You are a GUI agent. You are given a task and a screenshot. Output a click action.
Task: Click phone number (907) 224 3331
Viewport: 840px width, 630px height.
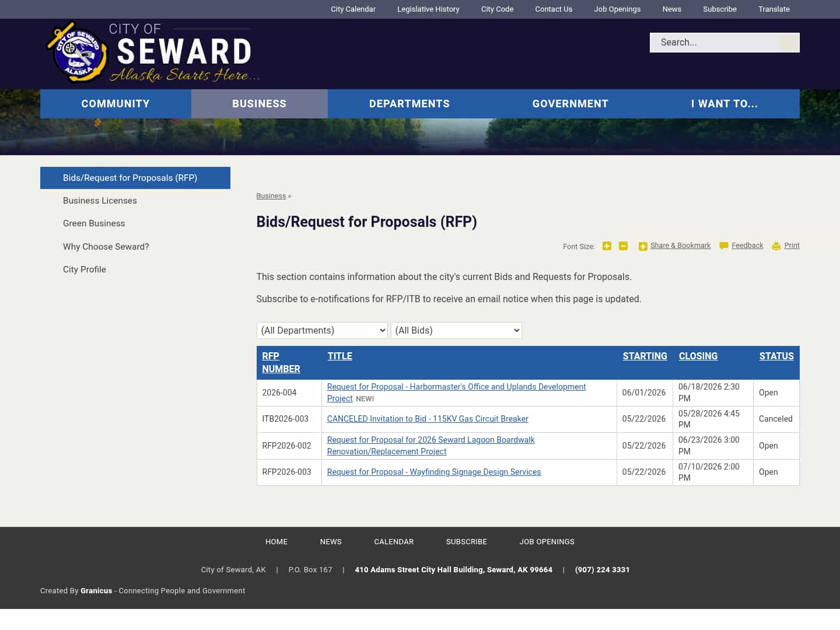(602, 570)
